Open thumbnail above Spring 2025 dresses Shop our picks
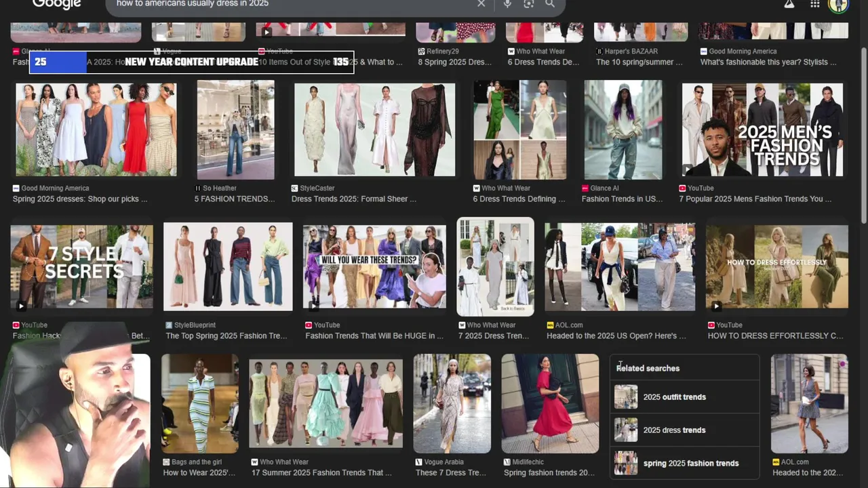 (96, 129)
